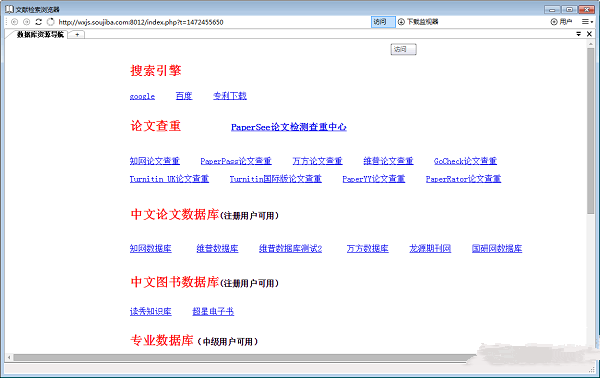The height and width of the screenshot is (378, 600).
Task: Click the loading spinner icon beside refresh
Action: pos(51,22)
